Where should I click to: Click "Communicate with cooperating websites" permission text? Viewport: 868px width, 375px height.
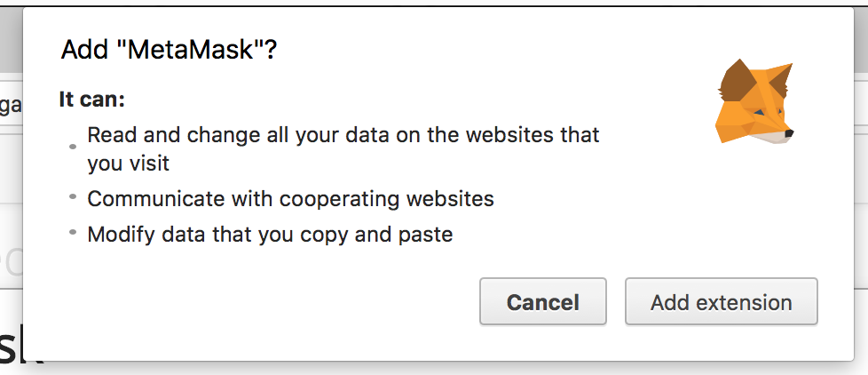(x=290, y=198)
